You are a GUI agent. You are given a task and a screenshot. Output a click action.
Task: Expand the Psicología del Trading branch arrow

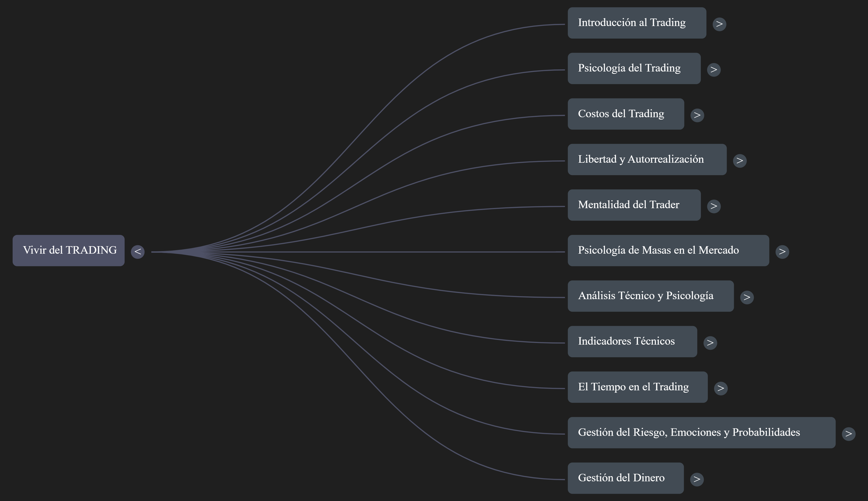(x=713, y=70)
